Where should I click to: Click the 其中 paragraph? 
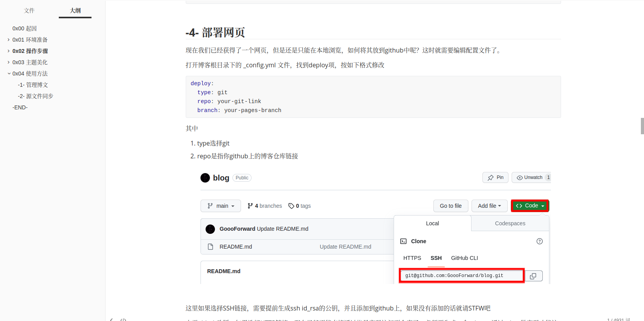[x=192, y=128]
